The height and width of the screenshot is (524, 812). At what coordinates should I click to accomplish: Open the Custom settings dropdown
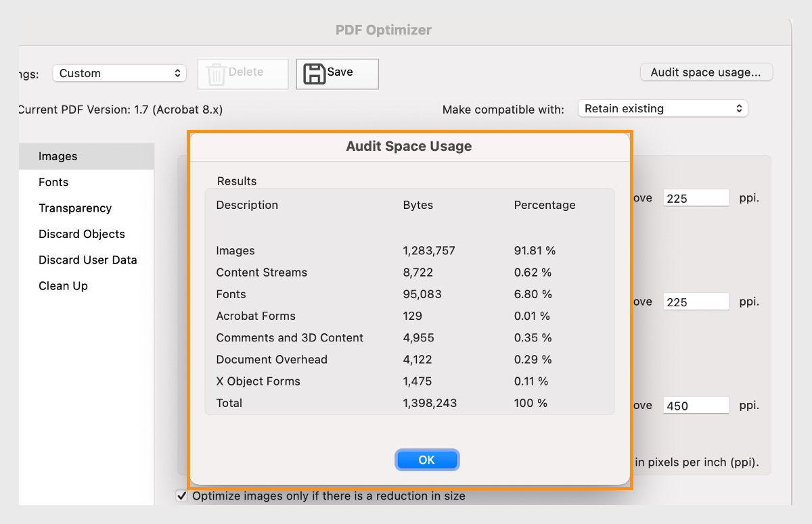(119, 72)
